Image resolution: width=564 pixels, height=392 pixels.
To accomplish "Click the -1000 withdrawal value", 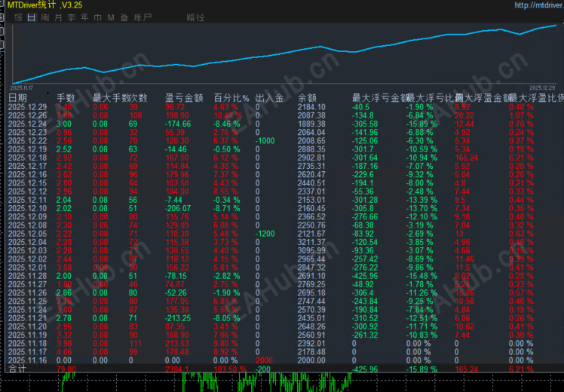I will pyautogui.click(x=265, y=141).
